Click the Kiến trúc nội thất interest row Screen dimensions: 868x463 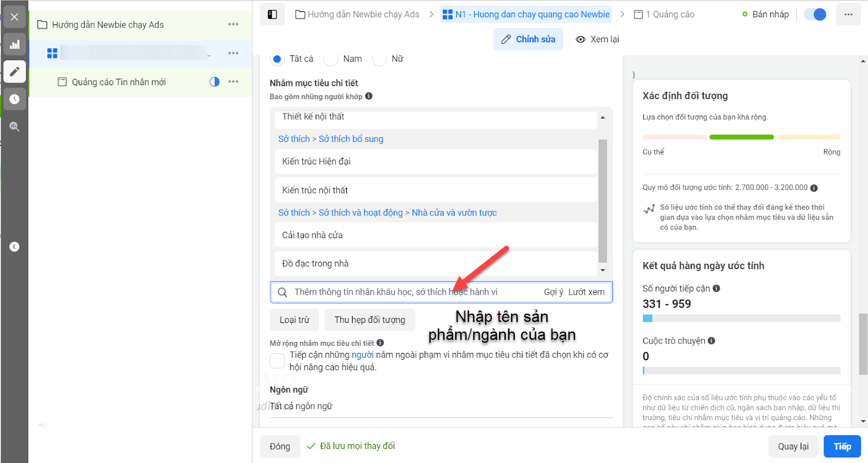point(436,190)
